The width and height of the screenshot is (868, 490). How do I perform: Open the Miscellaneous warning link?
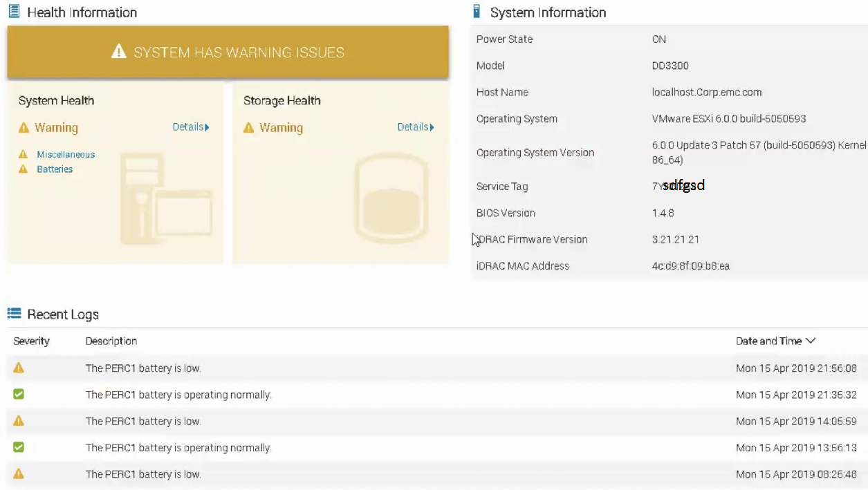point(66,154)
